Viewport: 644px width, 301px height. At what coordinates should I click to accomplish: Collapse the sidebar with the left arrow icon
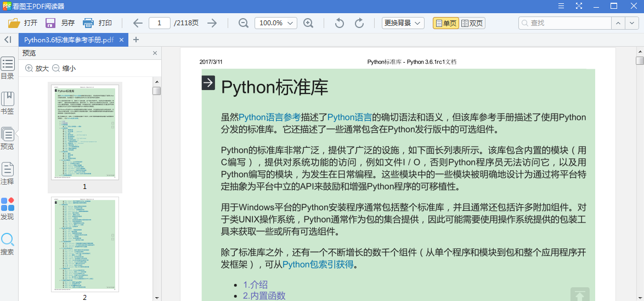click(8, 40)
